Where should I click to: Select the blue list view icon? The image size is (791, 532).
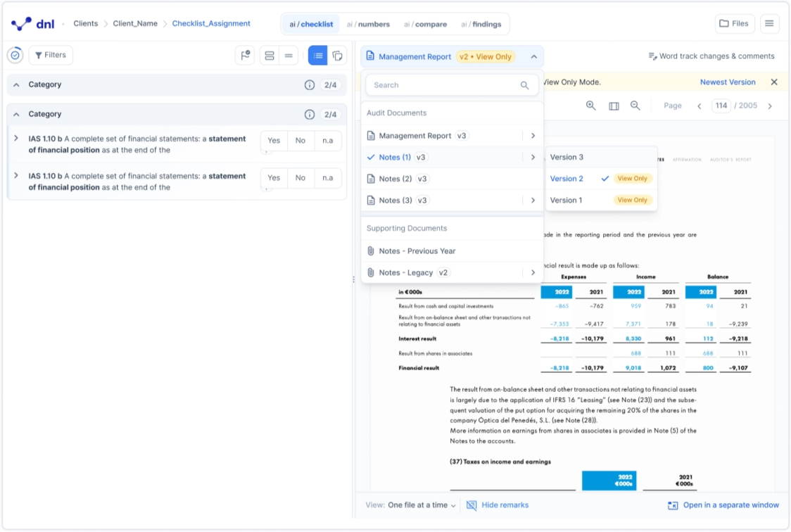[x=318, y=56]
